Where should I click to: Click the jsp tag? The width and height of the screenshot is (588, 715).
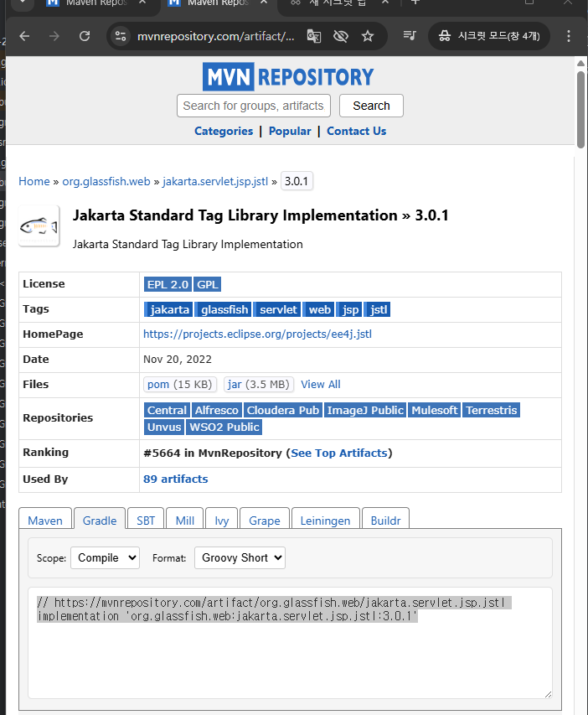click(x=349, y=309)
